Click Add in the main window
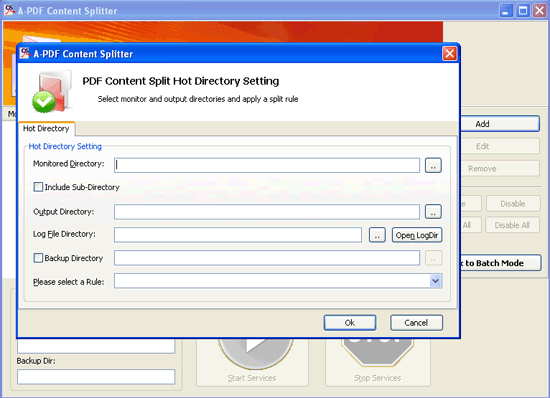Viewport: 550px width, 398px height. pyautogui.click(x=499, y=124)
